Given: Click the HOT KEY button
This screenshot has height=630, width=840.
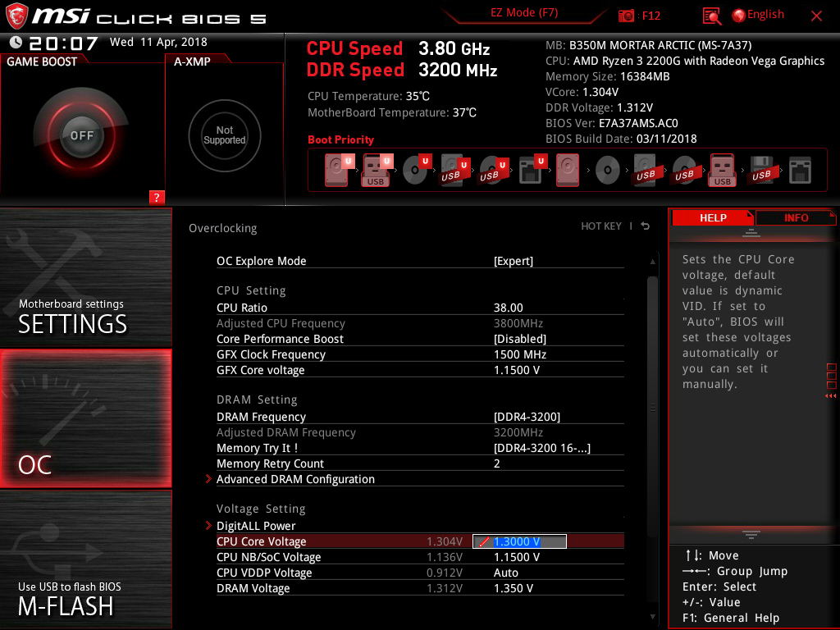Looking at the screenshot, I should (x=601, y=226).
